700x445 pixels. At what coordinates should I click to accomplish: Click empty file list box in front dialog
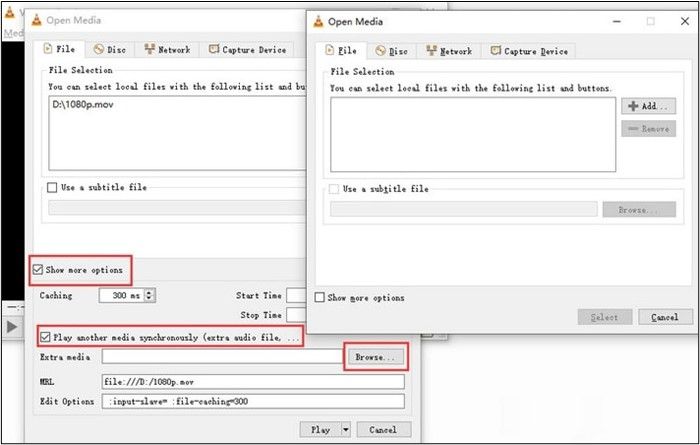point(473,134)
